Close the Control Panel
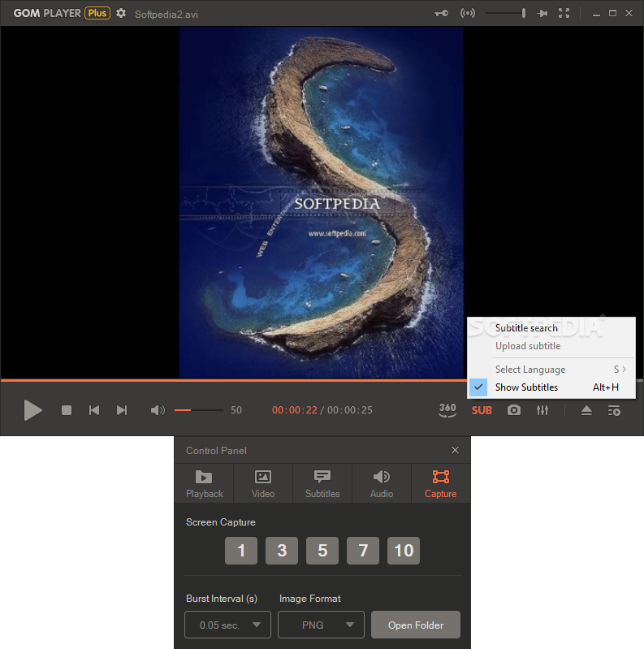 455,450
